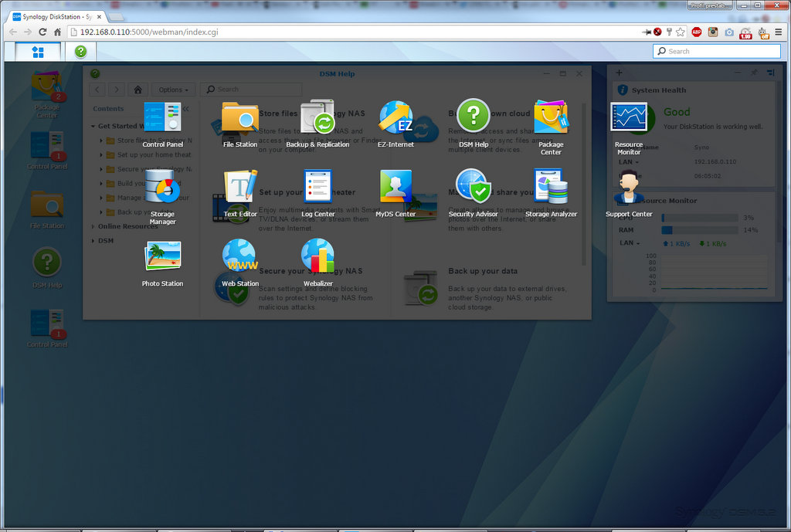Open the Adblock Plus extension
The image size is (791, 532).
pos(697,32)
